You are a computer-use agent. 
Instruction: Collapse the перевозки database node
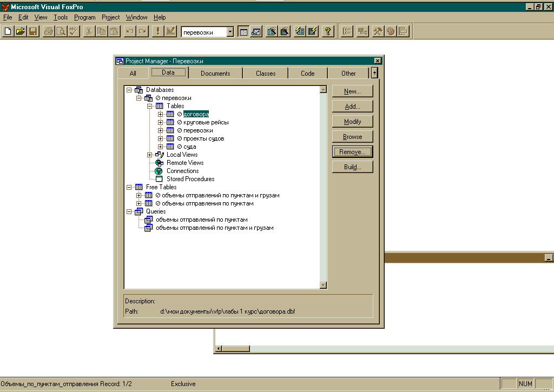click(x=139, y=98)
